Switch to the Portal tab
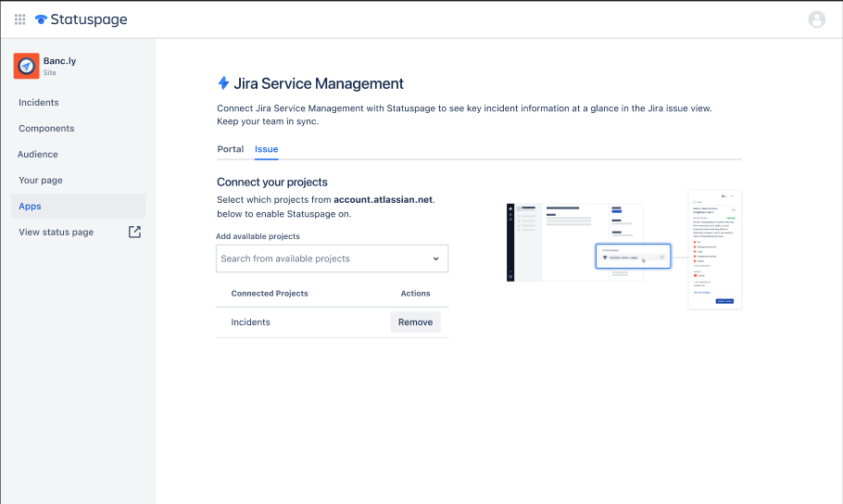The width and height of the screenshot is (843, 504). pos(230,149)
